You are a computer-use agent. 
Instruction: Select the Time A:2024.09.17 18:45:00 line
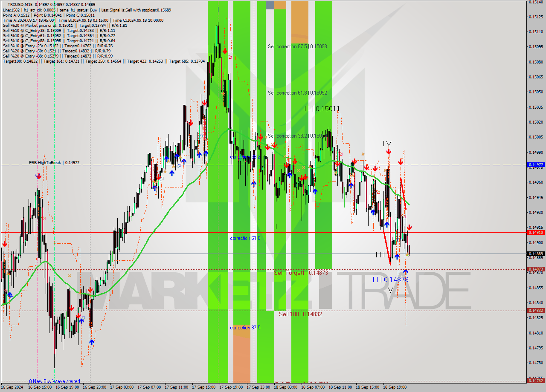pos(83,20)
